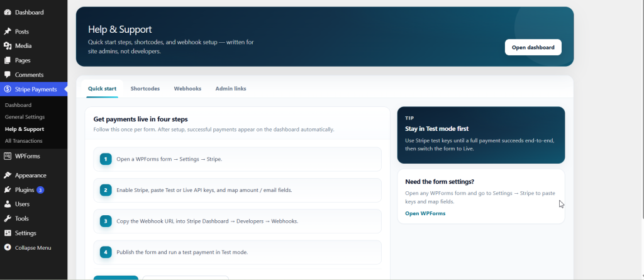The height and width of the screenshot is (280, 644).
Task: Open General Settings submenu item
Action: pos(25,117)
